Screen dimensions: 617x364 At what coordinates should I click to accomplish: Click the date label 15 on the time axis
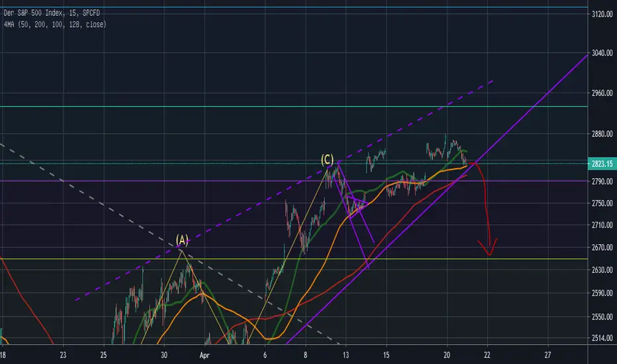(x=386, y=355)
